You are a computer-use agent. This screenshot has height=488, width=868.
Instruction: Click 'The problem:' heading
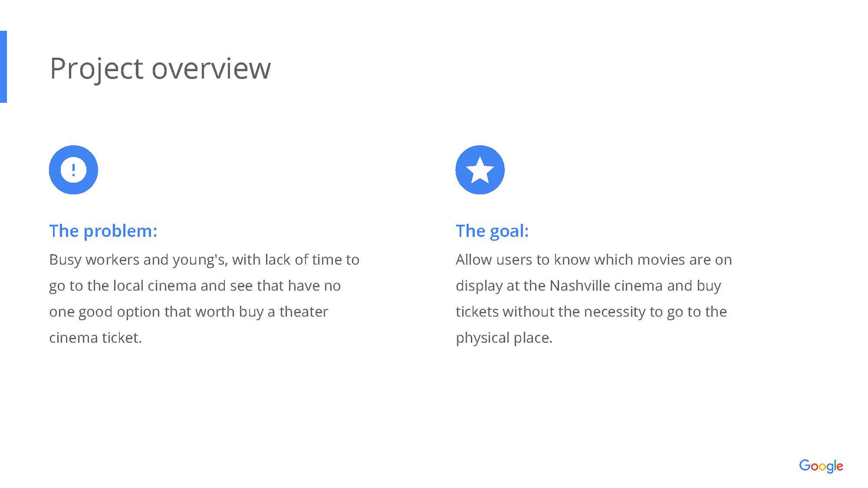tap(103, 231)
